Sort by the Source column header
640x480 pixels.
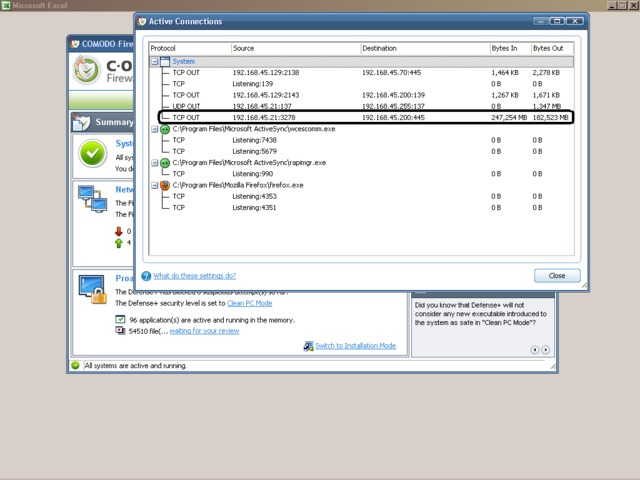pos(296,49)
